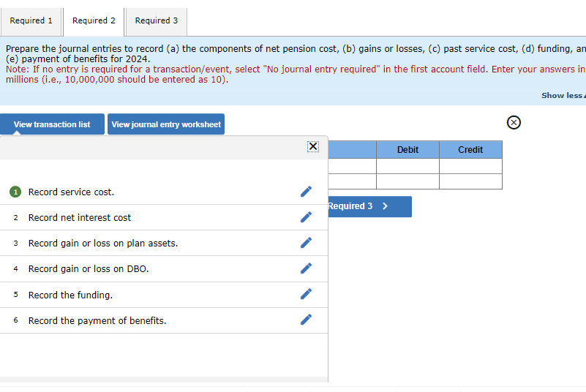Click pencil for gain or loss on DBO

click(x=306, y=268)
